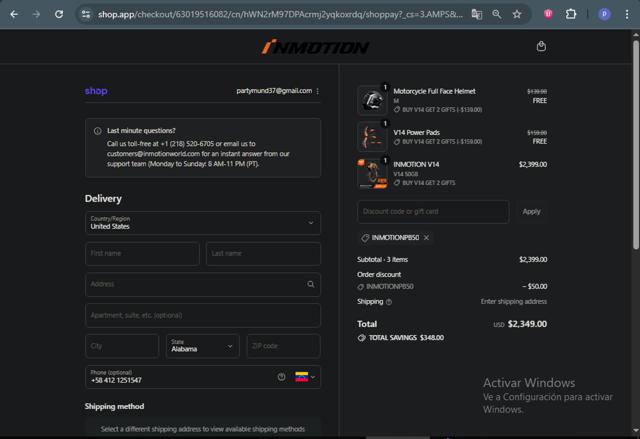Click the address search magnifier icon

[x=311, y=284]
